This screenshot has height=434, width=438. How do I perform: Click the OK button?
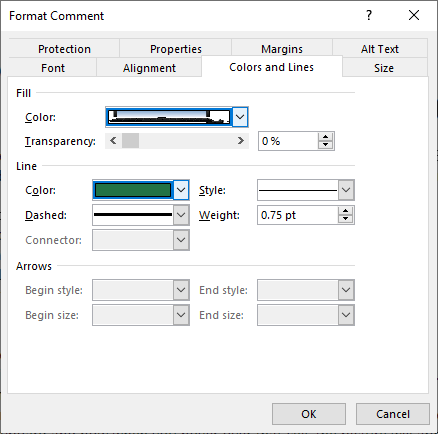pyautogui.click(x=309, y=414)
